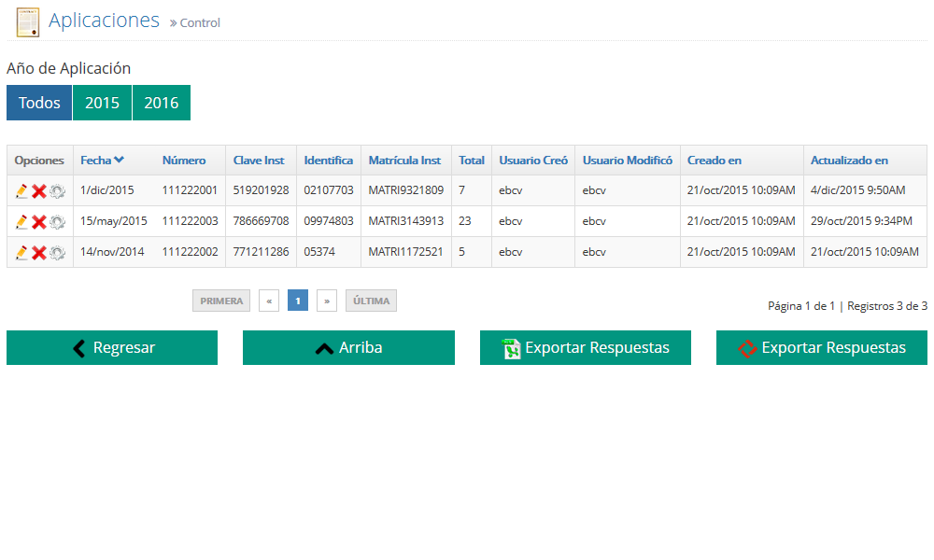Sort by the Número column header
This screenshot has width=934, height=560.
(184, 161)
